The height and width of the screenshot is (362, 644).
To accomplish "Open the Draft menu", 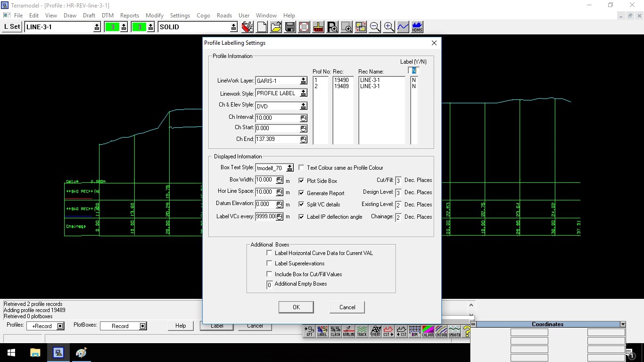I will pyautogui.click(x=89, y=16).
